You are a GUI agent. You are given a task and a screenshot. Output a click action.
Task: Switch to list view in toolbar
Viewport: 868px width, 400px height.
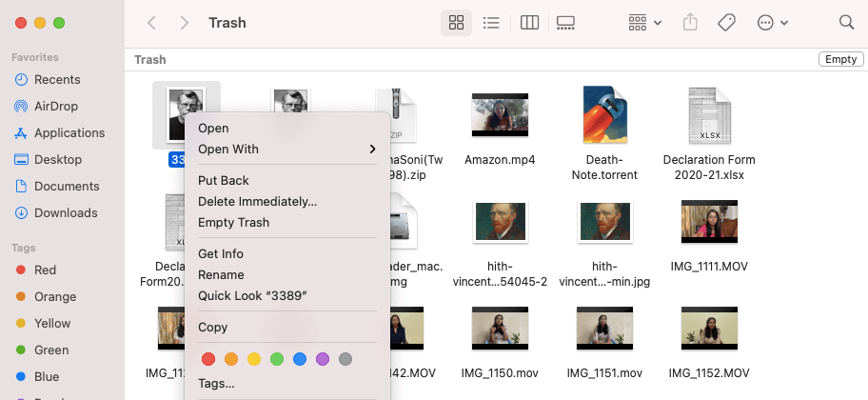point(491,23)
